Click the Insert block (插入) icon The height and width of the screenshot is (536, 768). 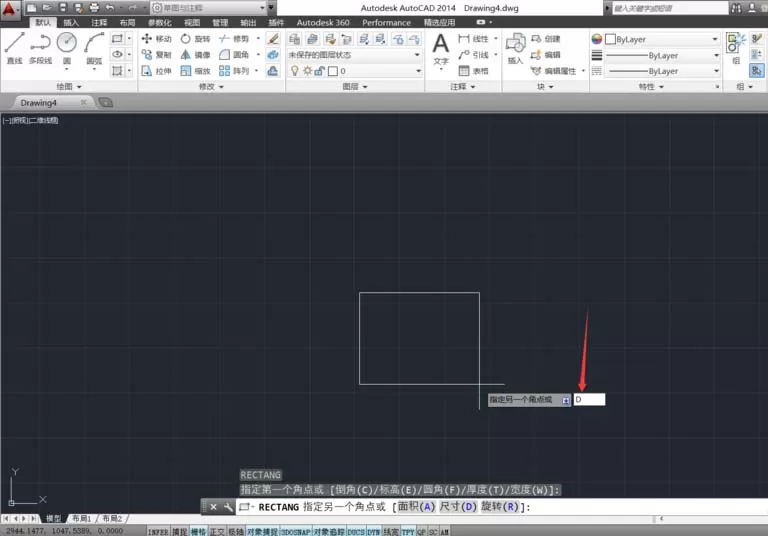[x=515, y=48]
